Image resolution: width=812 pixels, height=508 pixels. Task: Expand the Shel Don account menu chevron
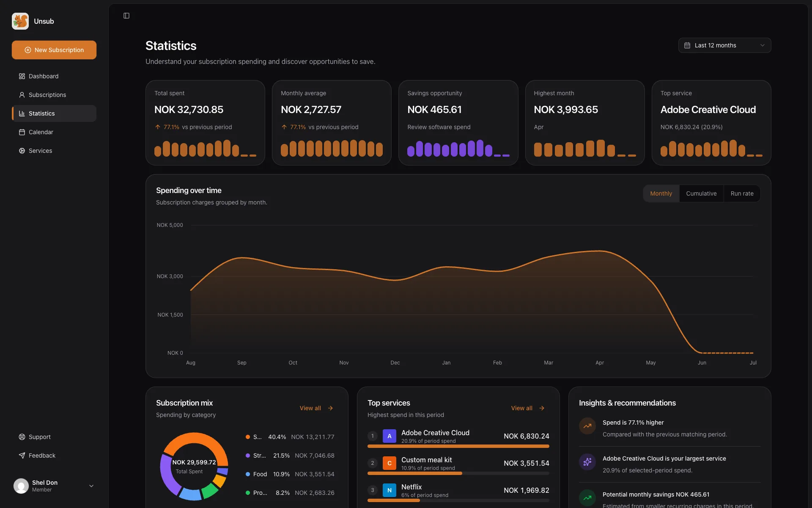(91, 486)
